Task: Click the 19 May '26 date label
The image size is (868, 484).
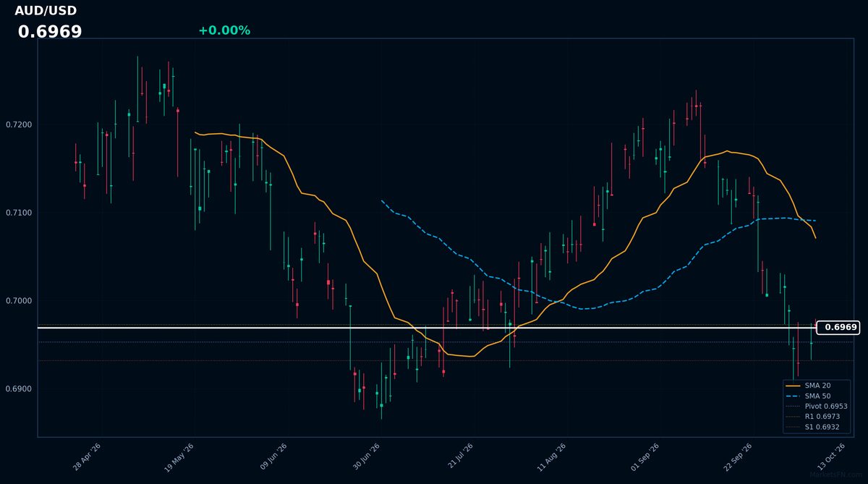Action: [179, 457]
